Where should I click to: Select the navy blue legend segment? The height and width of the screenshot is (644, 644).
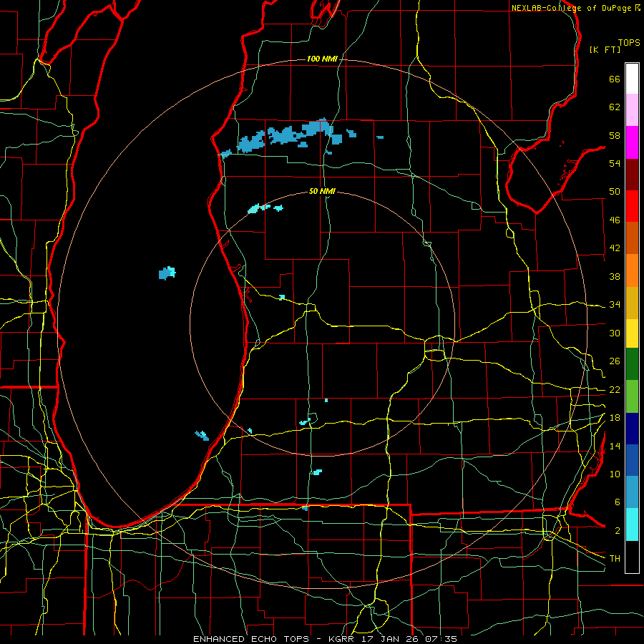[x=632, y=429]
